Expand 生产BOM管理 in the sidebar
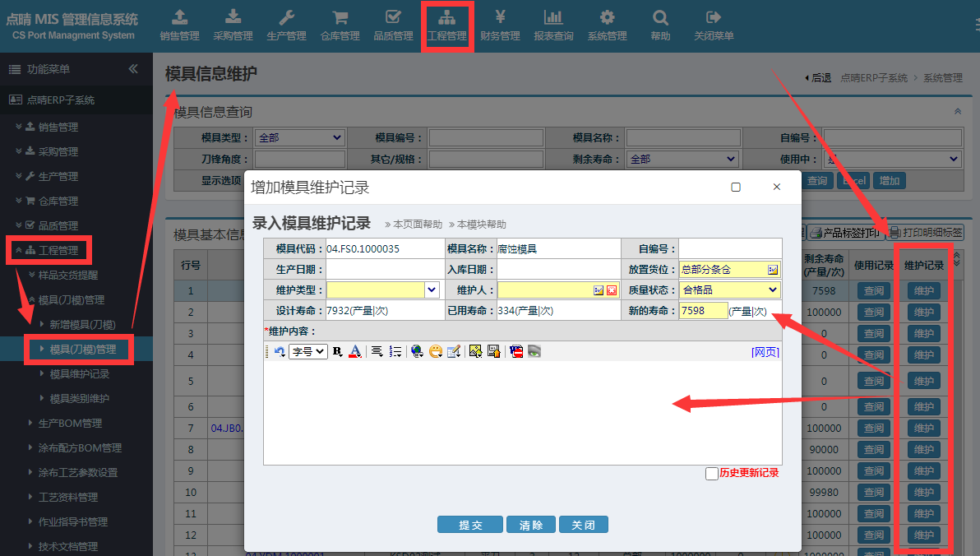Screen dimensions: 980x556 point(70,424)
